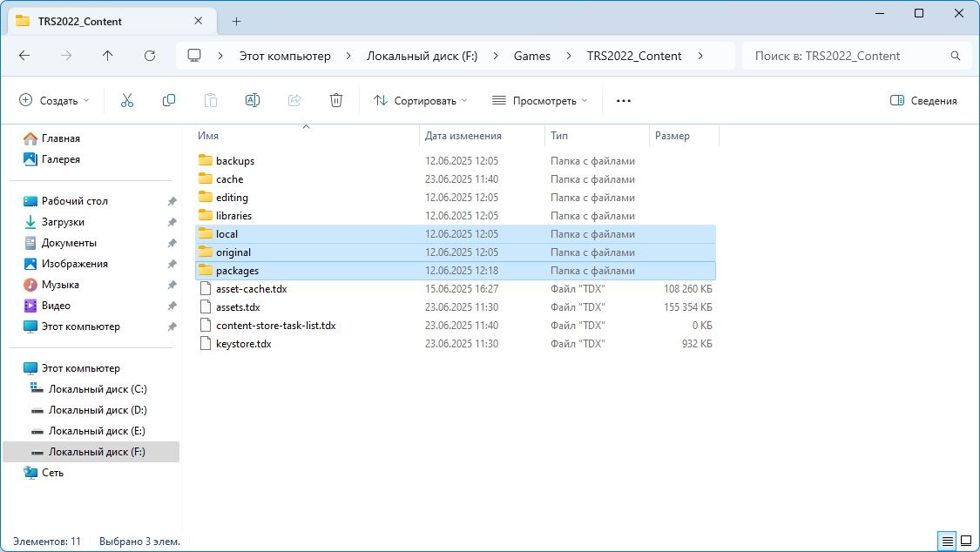The width and height of the screenshot is (980, 552).
Task: Select assets.tdx file
Action: coord(456,307)
